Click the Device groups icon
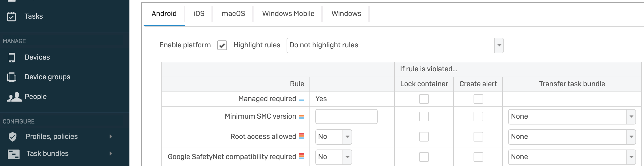Viewport: 644px width, 166px height. click(x=12, y=77)
